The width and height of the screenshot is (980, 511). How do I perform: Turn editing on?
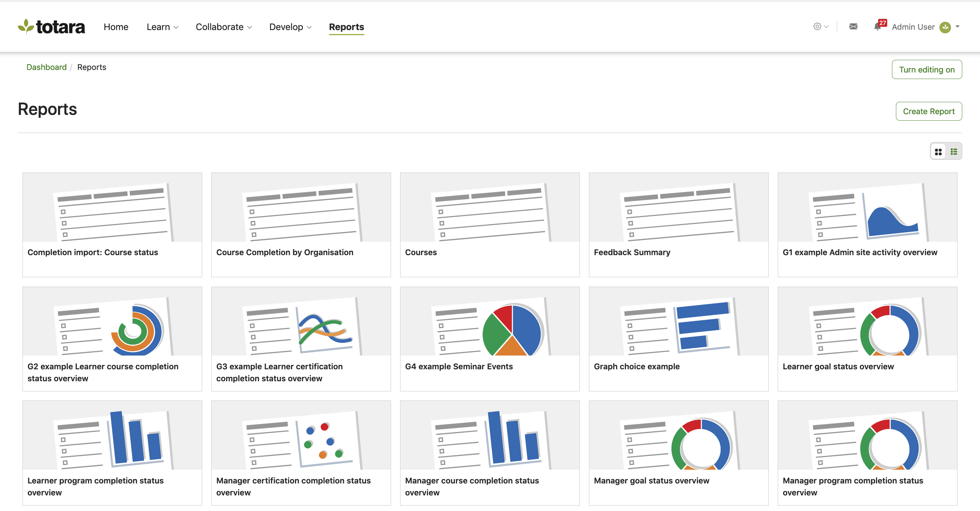click(926, 70)
